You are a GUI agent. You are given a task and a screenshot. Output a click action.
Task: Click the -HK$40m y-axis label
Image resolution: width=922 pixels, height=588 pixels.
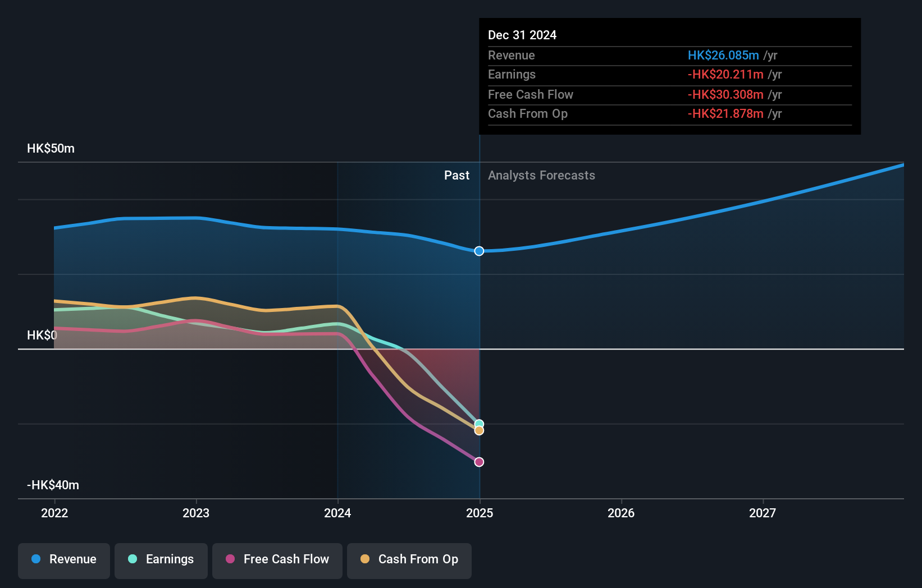point(53,485)
